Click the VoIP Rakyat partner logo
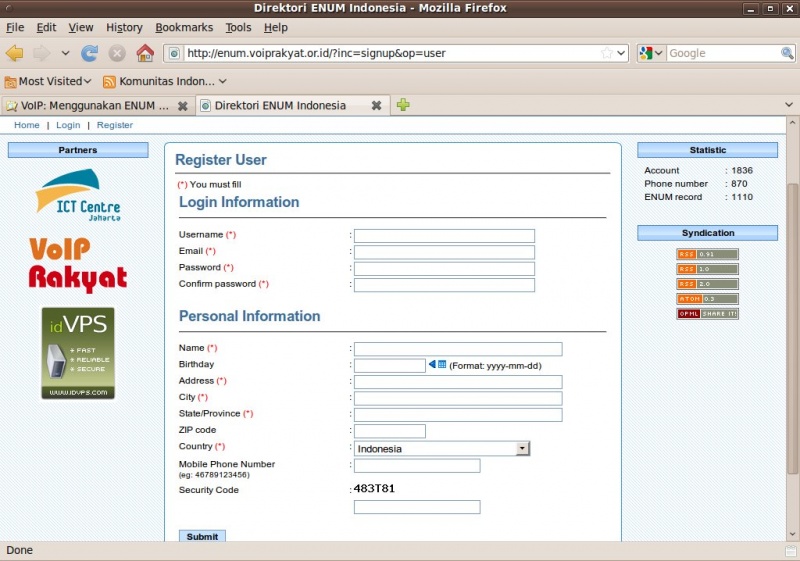Image resolution: width=800 pixels, height=561 pixels. [x=78, y=264]
